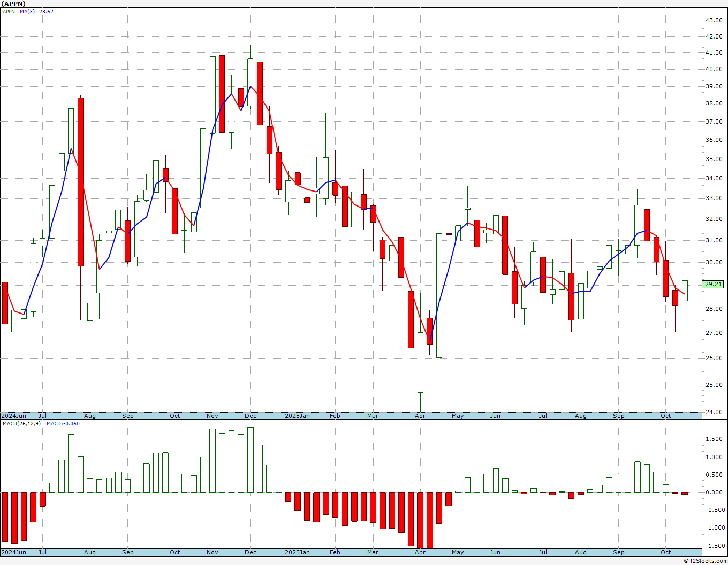728x565 pixels.
Task: Click the 38.00 price axis label
Action: [x=714, y=104]
